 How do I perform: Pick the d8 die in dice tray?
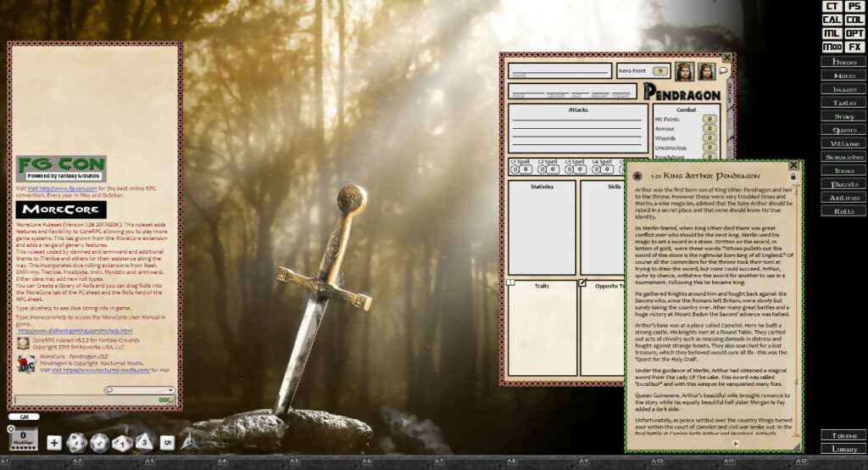pos(144,442)
